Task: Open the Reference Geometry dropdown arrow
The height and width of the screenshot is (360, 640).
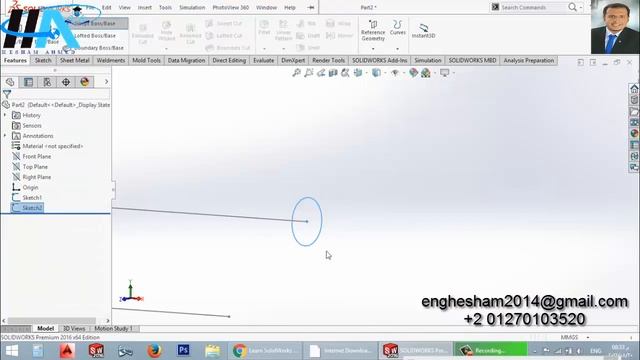Action: [x=373, y=49]
